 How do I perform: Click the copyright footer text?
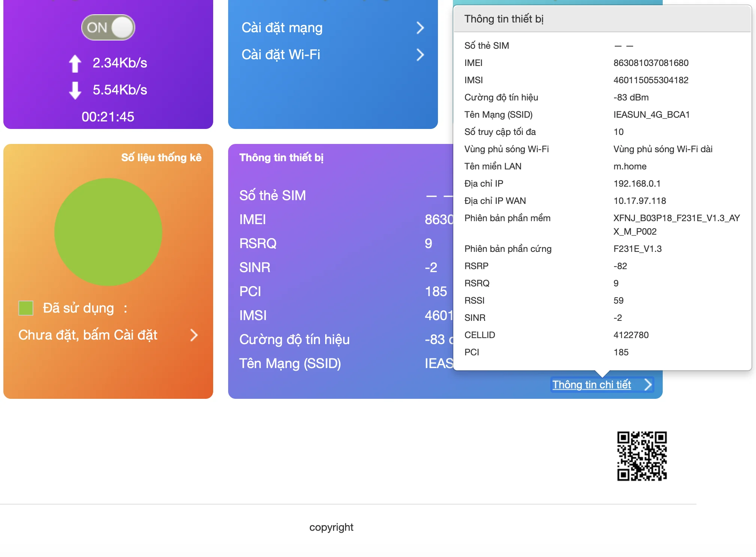[x=331, y=527]
